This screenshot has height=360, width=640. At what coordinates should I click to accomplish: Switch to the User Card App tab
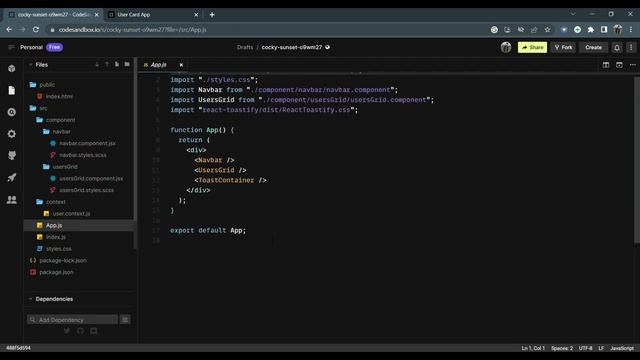149,15
